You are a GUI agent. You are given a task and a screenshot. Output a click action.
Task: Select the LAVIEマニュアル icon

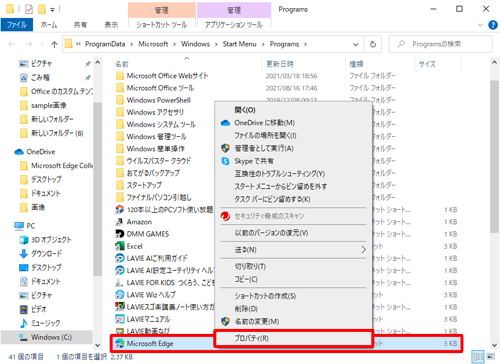tap(119, 319)
